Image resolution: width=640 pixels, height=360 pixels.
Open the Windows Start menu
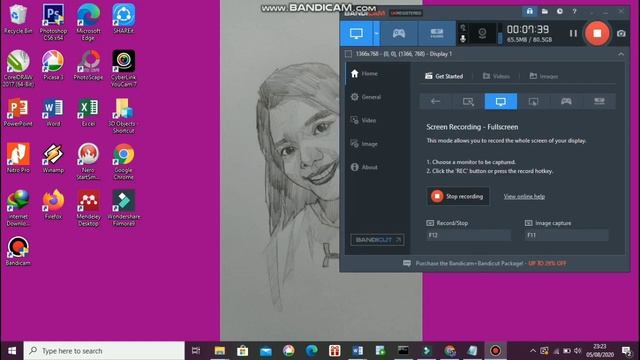pyautogui.click(x=11, y=351)
